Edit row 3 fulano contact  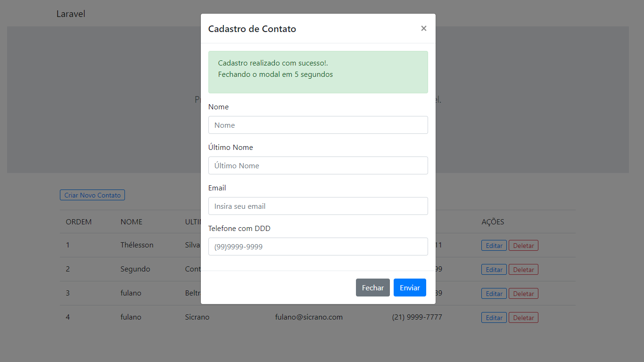(x=494, y=294)
